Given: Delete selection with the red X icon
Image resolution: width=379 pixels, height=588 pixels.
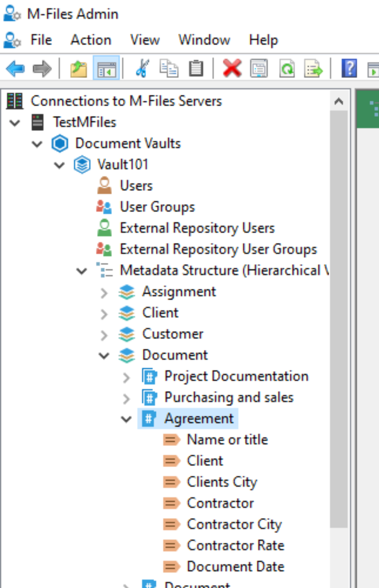Looking at the screenshot, I should coord(232,69).
